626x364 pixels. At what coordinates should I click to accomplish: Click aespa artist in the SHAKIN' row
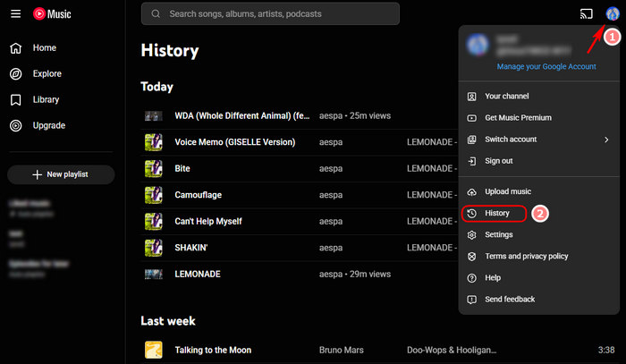(331, 248)
